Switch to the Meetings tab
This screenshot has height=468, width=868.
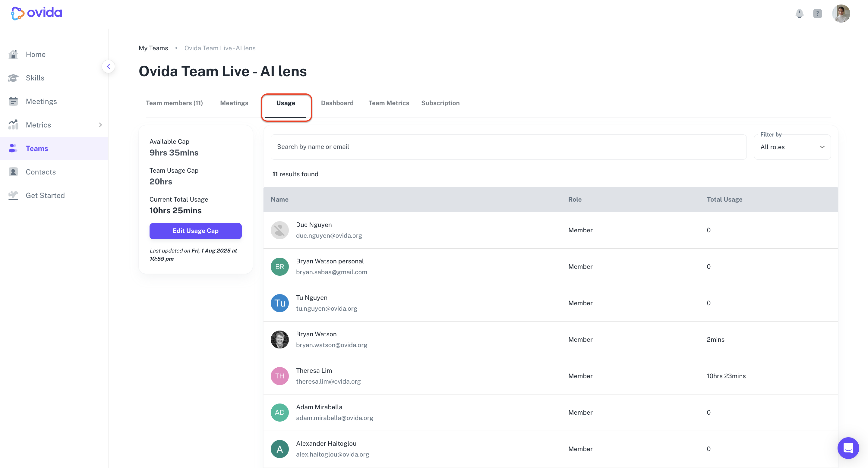(x=234, y=103)
